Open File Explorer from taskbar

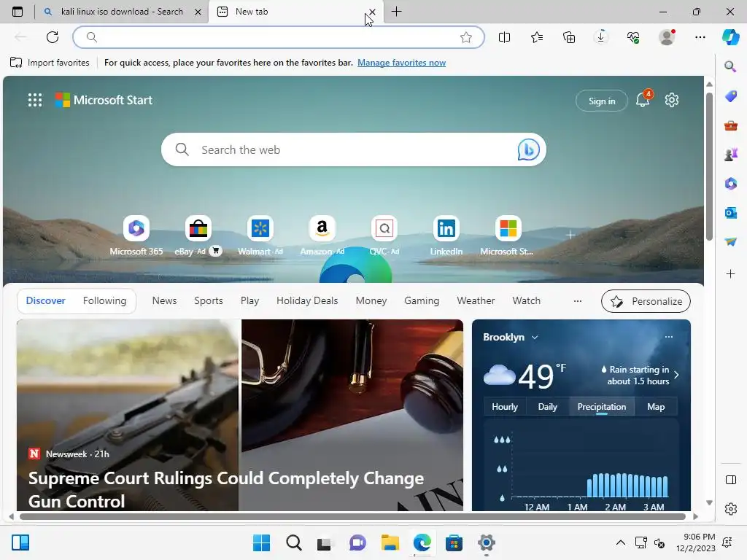(x=390, y=542)
